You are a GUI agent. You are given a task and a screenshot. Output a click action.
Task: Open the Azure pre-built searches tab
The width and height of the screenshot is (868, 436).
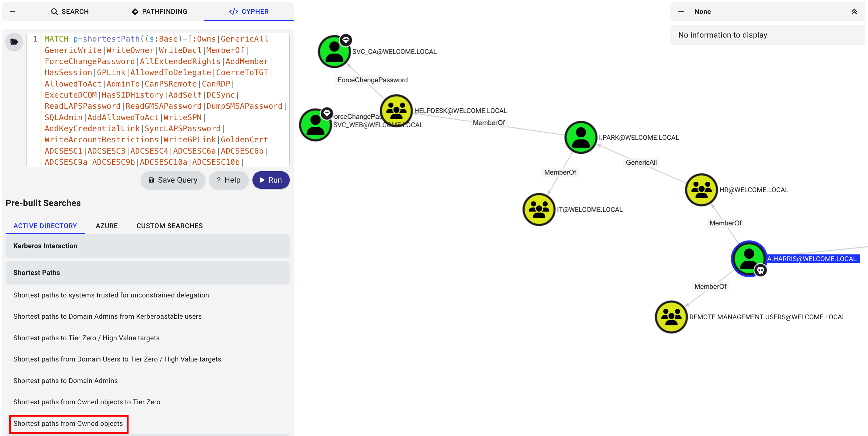pyautogui.click(x=106, y=226)
